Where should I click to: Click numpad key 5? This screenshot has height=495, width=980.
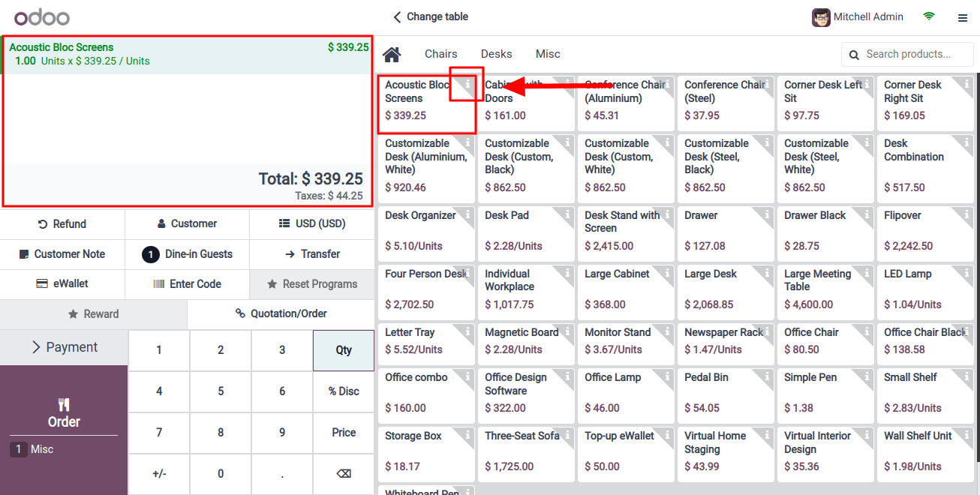tap(221, 391)
